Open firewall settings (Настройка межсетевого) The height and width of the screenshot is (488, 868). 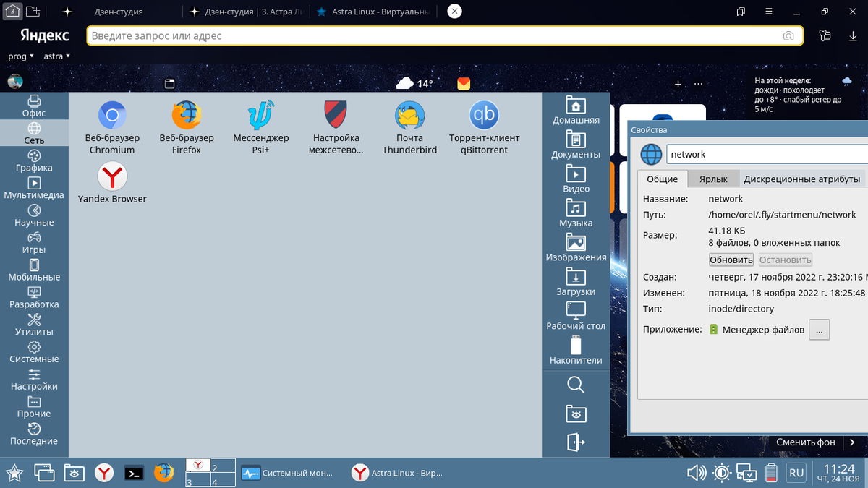[336, 127]
